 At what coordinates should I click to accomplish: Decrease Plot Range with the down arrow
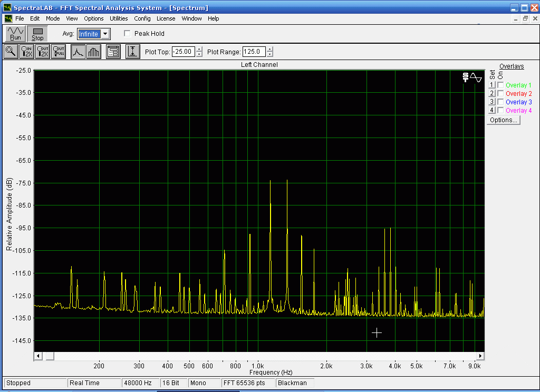[270, 54]
